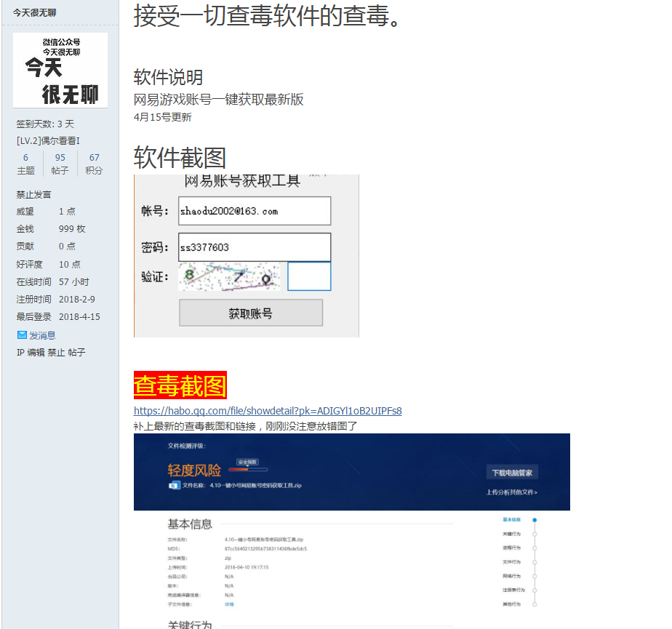
Task: Click the 软件截图 heading
Action: (180, 157)
